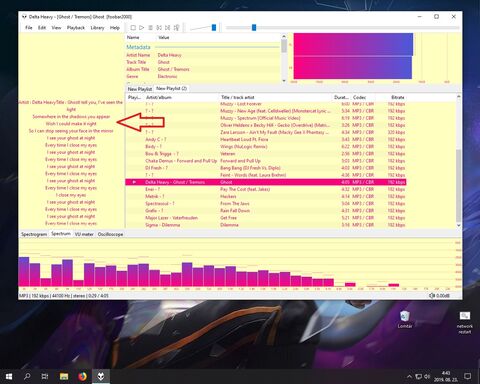Select the Veteran track row
This screenshot has height=384, width=480.
pyautogui.click(x=266, y=154)
